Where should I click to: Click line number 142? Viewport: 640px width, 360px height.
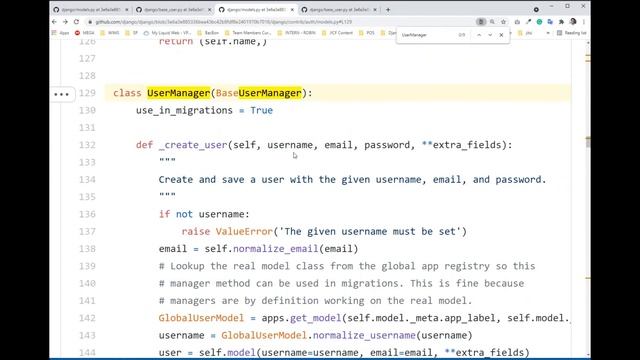coord(87,318)
